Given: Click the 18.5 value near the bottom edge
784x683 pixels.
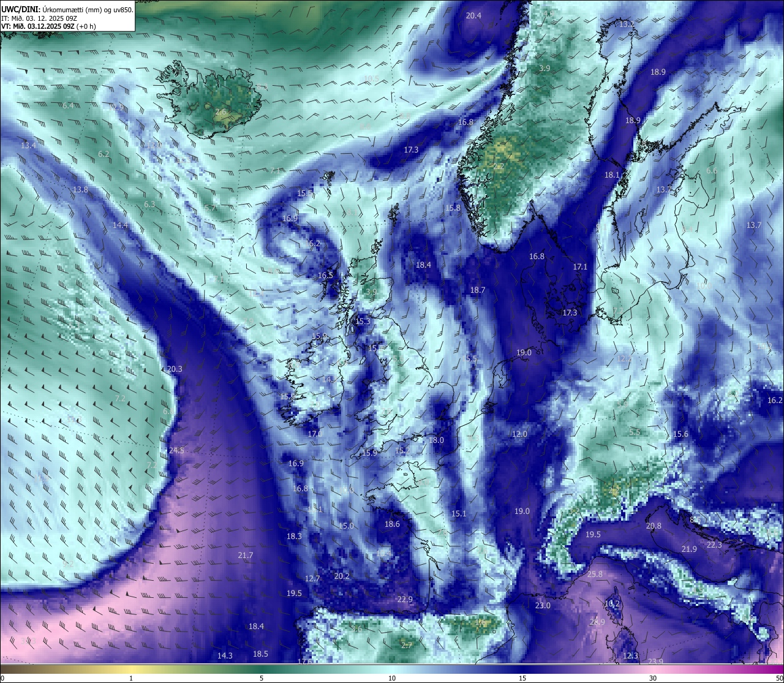Looking at the screenshot, I should click(x=260, y=654).
